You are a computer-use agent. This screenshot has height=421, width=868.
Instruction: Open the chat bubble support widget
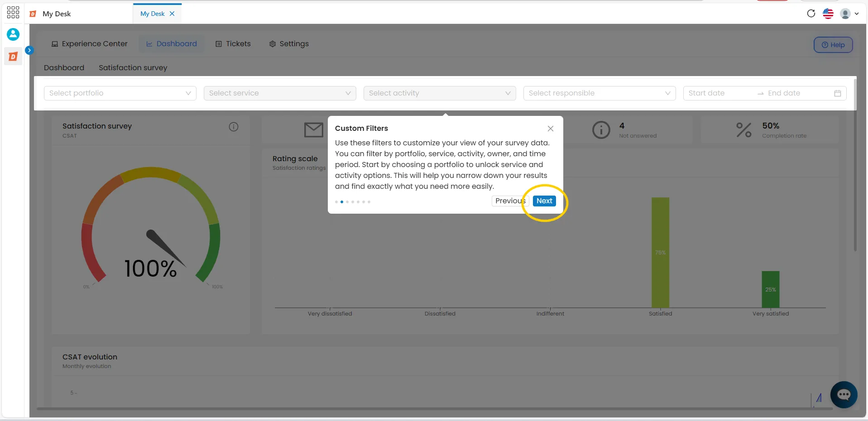(x=844, y=395)
